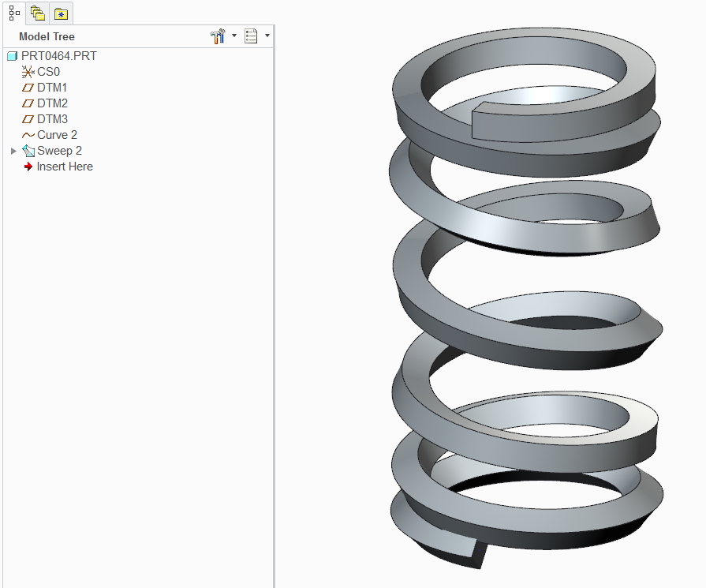Click the red Insert Here arrow icon
Viewport: 706px width, 588px height.
pyautogui.click(x=28, y=167)
